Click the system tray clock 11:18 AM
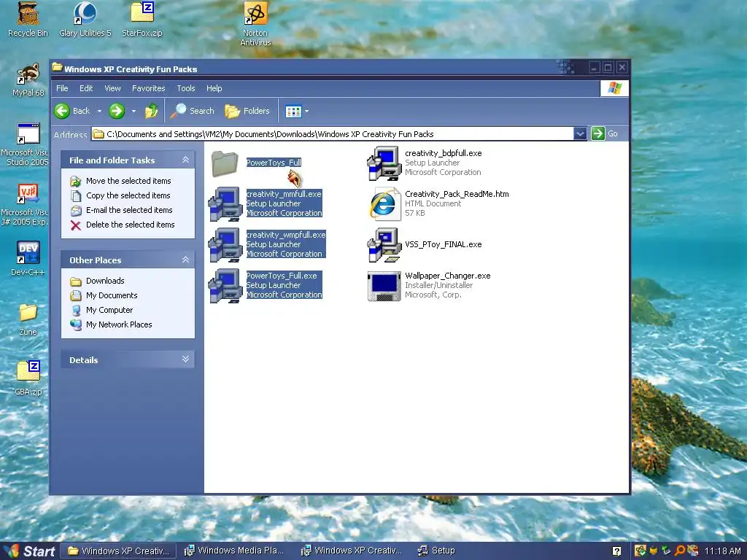 (x=723, y=551)
